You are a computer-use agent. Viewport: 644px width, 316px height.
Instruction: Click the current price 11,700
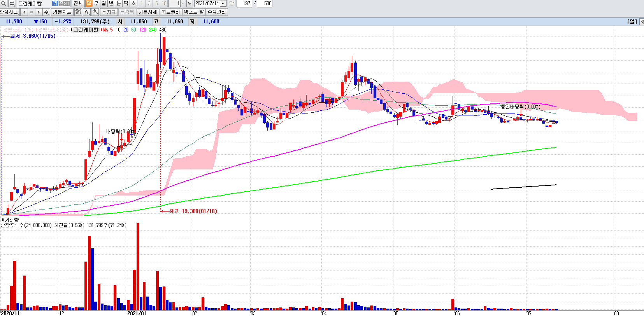coord(14,22)
